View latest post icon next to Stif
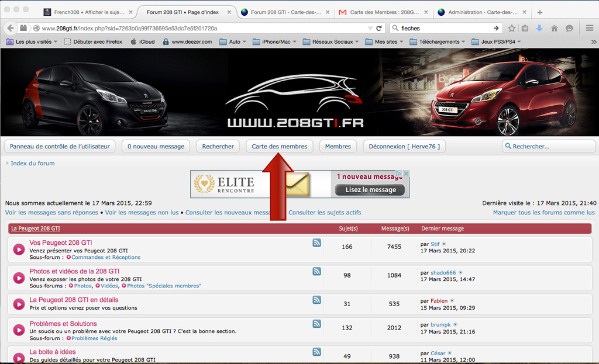This screenshot has width=599, height=364. pyautogui.click(x=445, y=244)
